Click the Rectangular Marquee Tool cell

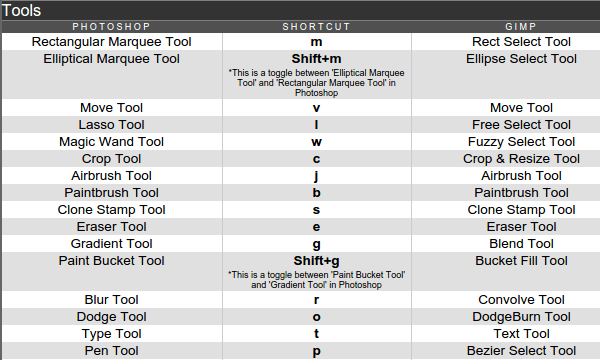click(111, 41)
